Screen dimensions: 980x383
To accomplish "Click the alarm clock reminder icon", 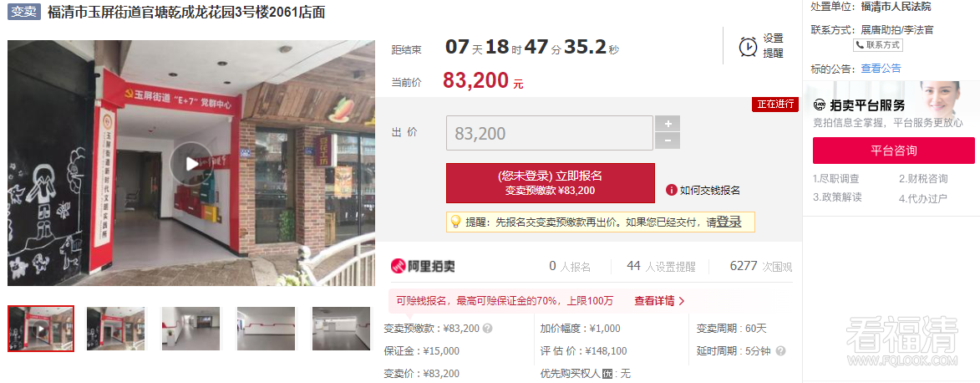I will (x=748, y=46).
